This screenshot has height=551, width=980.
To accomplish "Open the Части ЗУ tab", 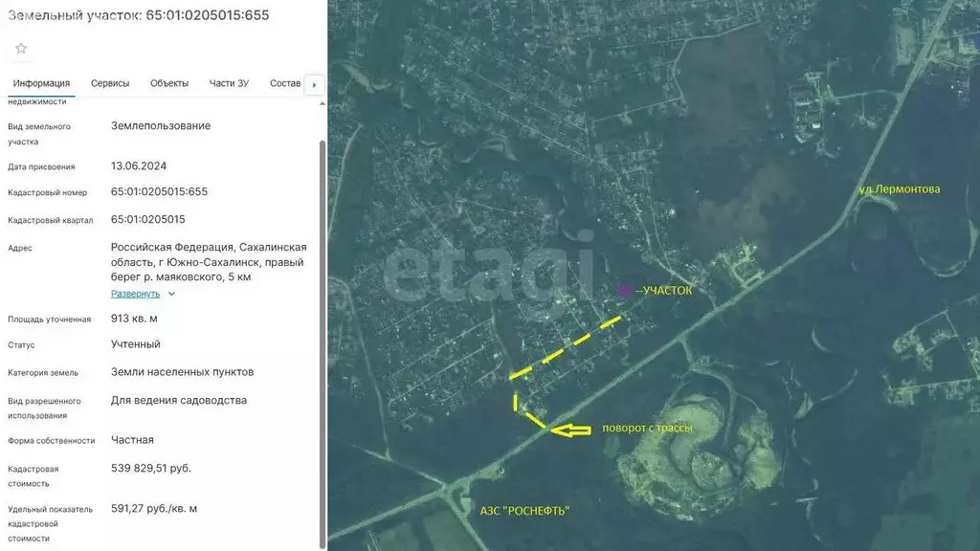I will coord(229,83).
